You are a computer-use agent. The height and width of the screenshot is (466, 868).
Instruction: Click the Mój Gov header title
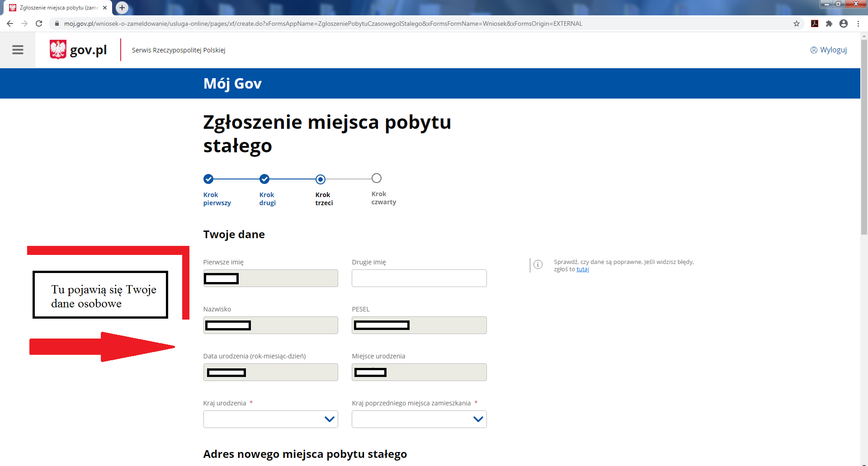click(x=232, y=84)
